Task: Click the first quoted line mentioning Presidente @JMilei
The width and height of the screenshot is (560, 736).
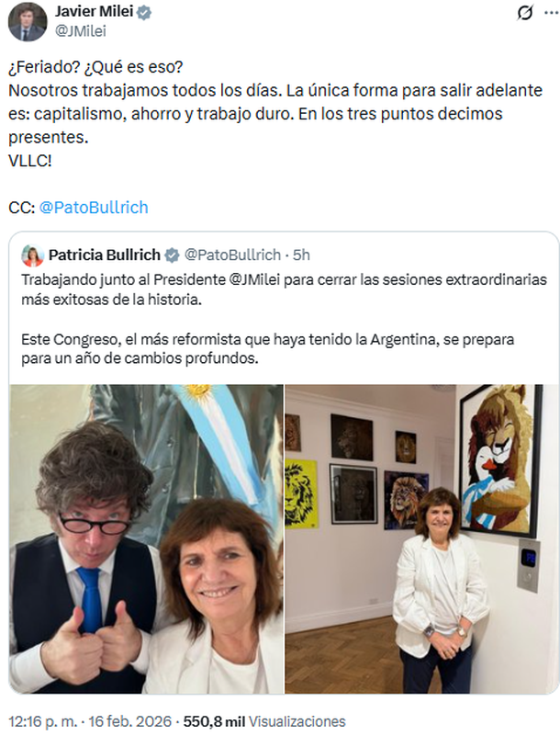Action: tap(285, 279)
